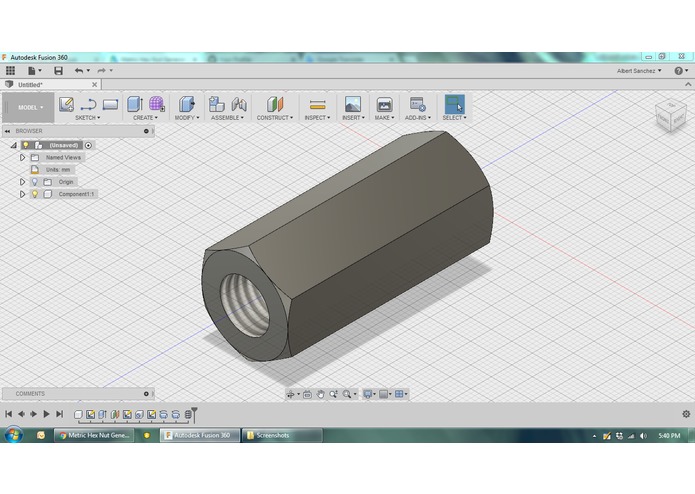The width and height of the screenshot is (695, 494).
Task: Select the Measure inspect tool
Action: 317,105
